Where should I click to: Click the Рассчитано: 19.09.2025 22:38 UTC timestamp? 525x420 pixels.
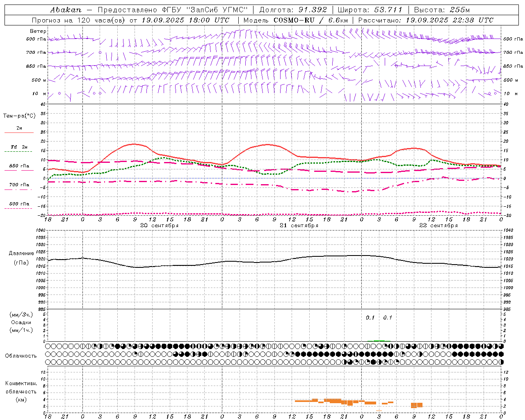426,20
